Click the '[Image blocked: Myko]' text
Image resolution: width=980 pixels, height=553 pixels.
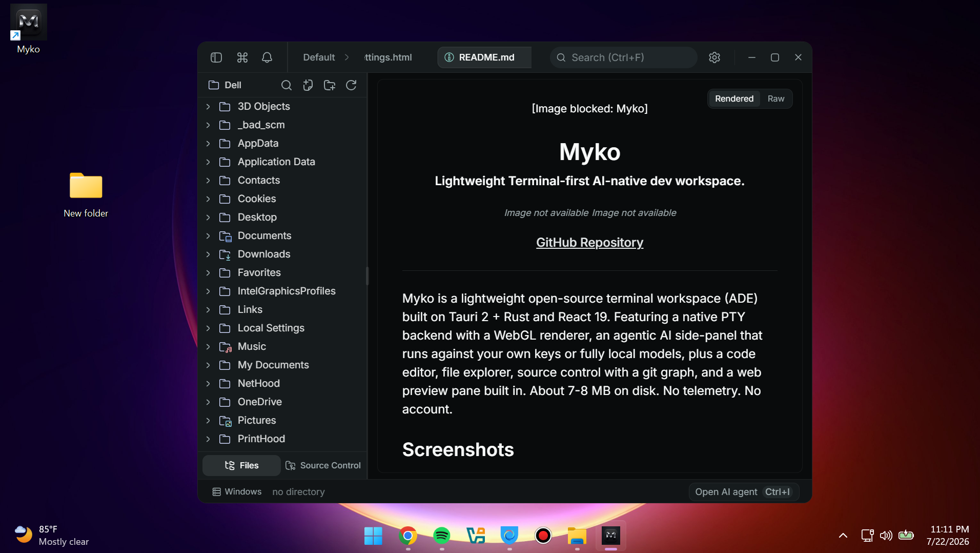point(589,109)
